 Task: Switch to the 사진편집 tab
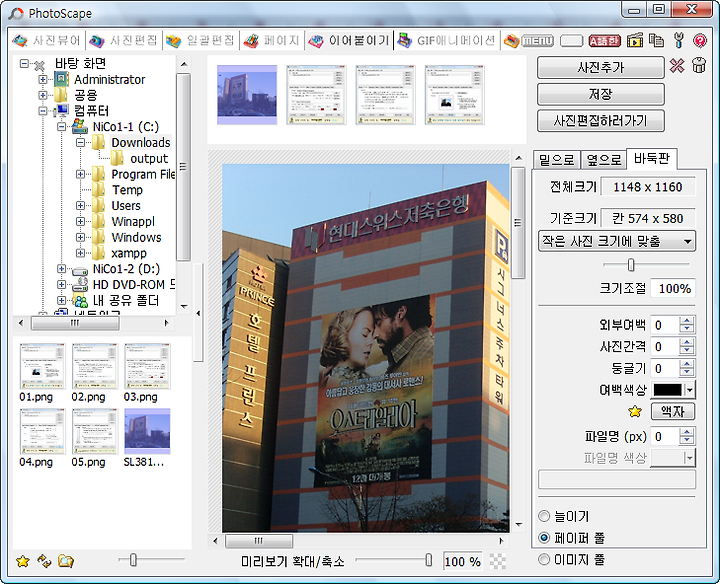point(123,41)
